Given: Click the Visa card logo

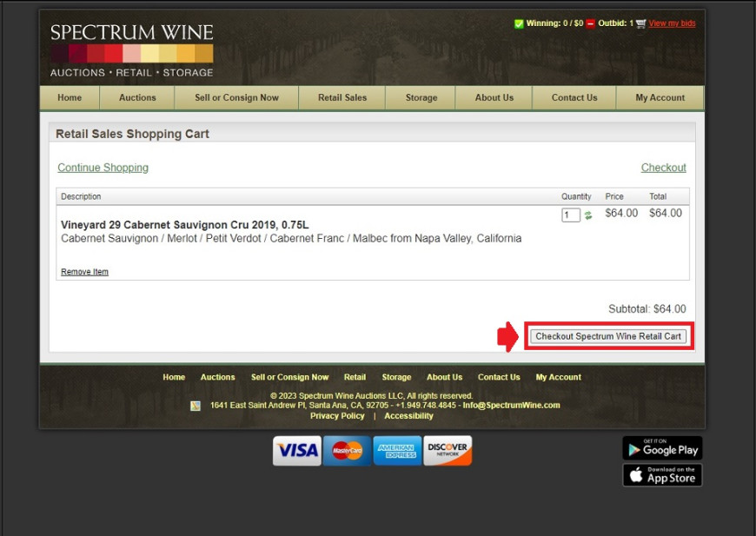Looking at the screenshot, I should (297, 451).
